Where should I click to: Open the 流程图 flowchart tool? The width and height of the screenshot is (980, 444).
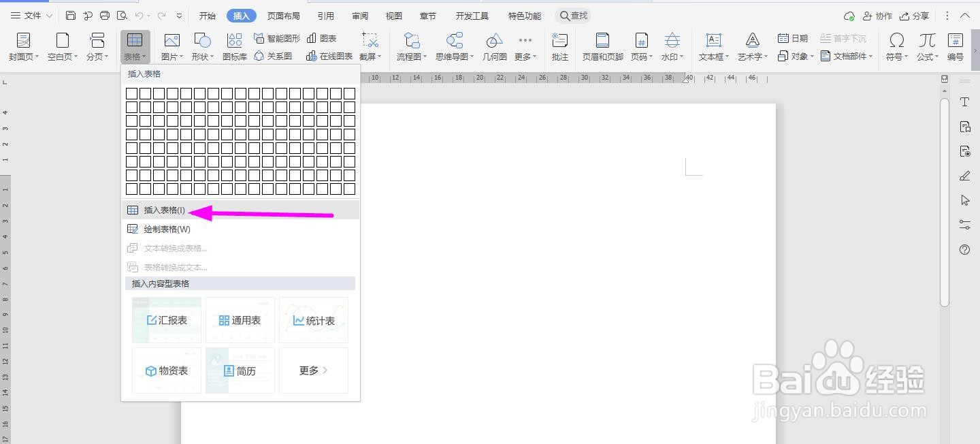(x=410, y=46)
